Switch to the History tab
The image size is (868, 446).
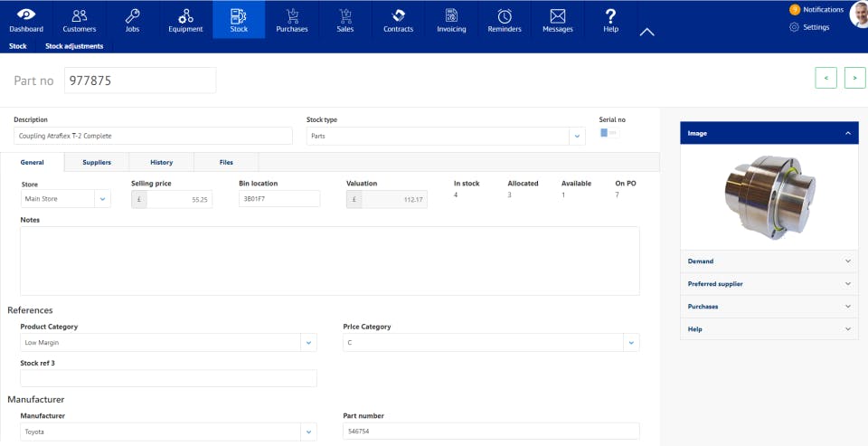tap(161, 162)
